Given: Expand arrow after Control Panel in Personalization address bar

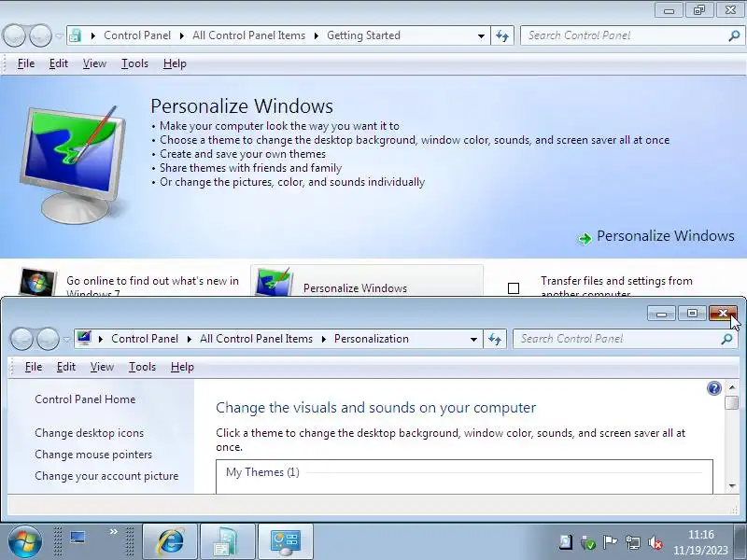Looking at the screenshot, I should click(x=190, y=339).
